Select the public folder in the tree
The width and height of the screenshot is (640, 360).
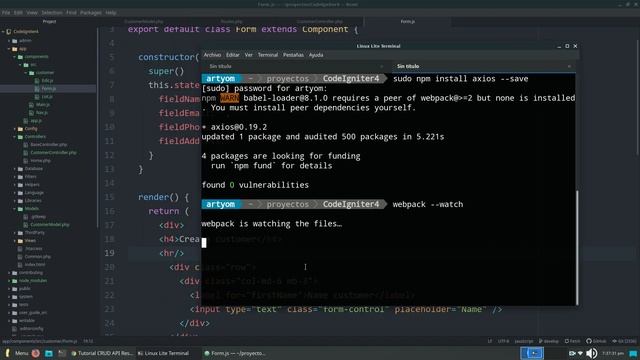24,289
